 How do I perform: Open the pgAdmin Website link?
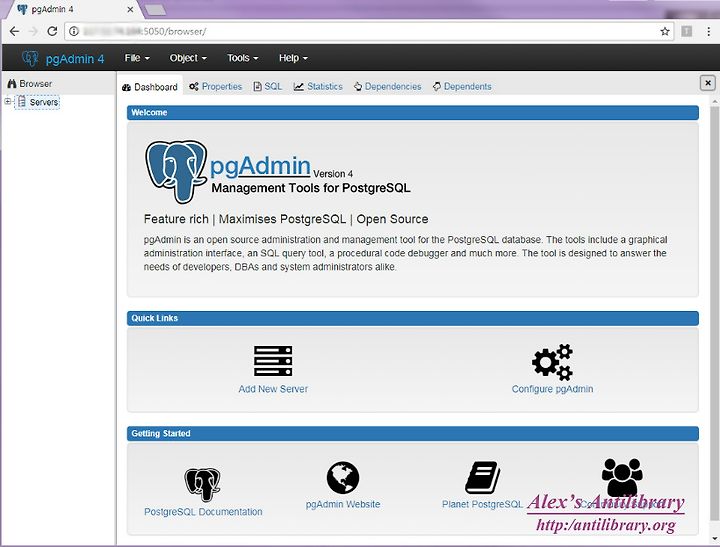point(343,504)
